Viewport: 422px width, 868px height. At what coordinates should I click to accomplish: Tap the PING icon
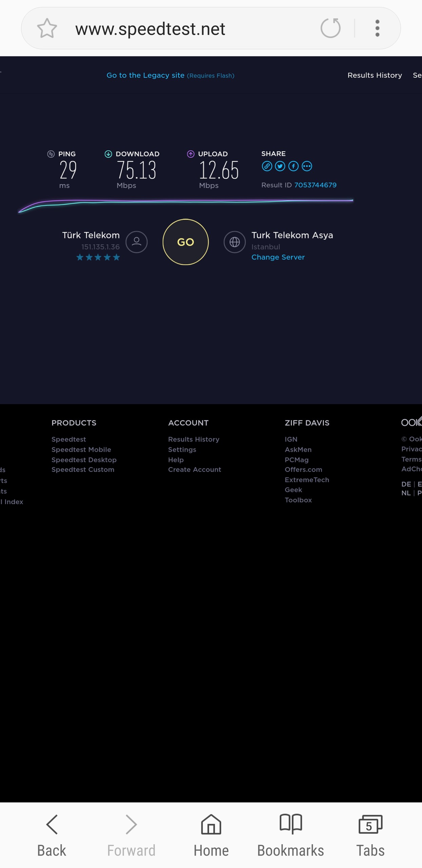51,154
